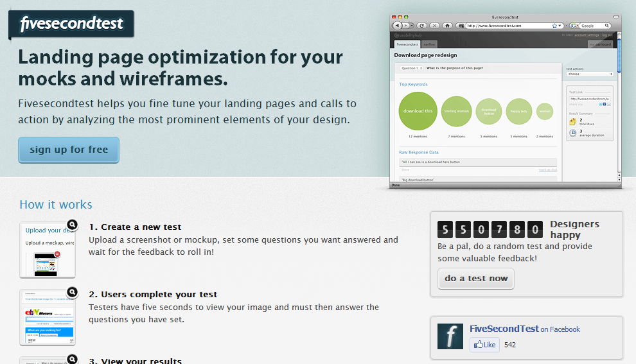Open the FiveSecondTest Facebook page link

point(504,329)
